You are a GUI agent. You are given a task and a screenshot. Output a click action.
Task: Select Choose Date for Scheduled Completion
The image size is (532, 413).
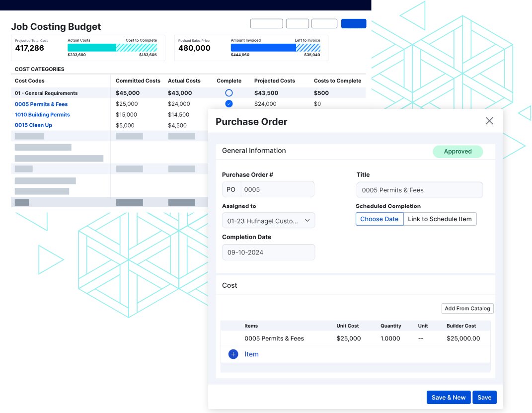click(x=380, y=219)
